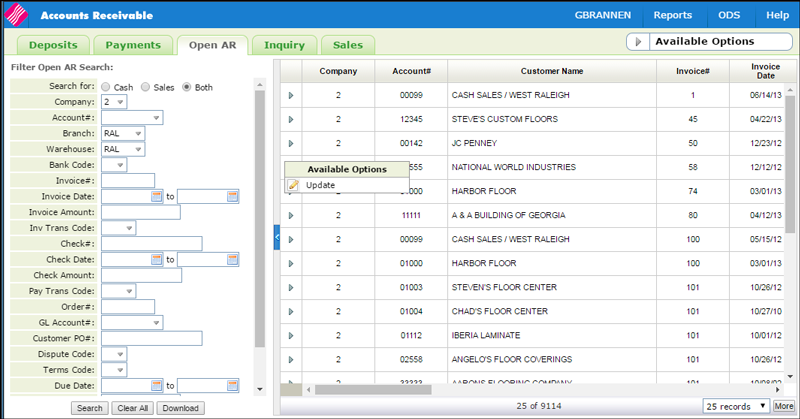Open the Invoice Date start calendar picker
Screen dimensions: 800x419
coord(156,196)
